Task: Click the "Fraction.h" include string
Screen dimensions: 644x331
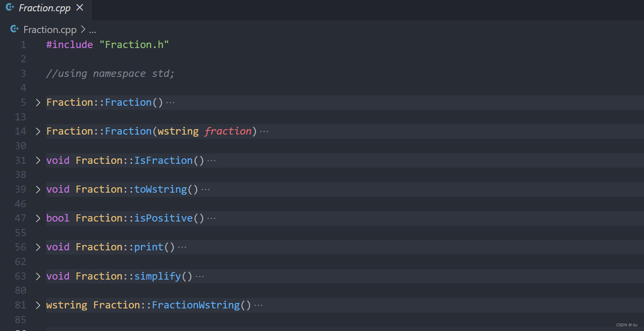Action: 134,45
